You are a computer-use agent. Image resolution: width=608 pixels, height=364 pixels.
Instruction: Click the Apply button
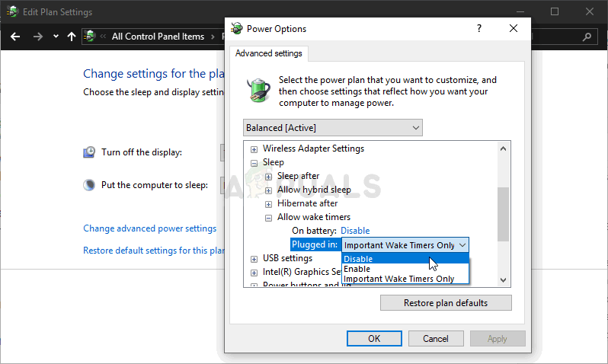[x=498, y=338]
